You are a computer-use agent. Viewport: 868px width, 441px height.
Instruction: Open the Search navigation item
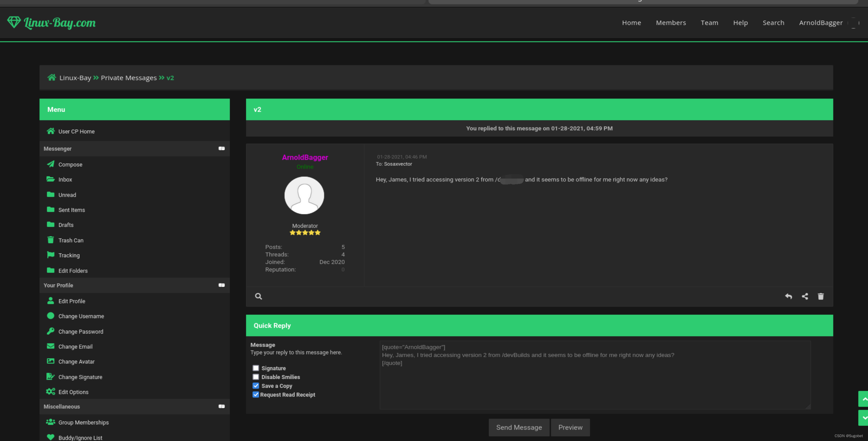(x=773, y=23)
